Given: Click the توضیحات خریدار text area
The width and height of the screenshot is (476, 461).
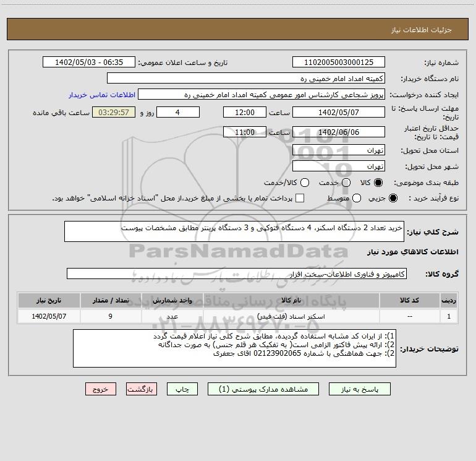Looking at the screenshot, I should click(x=234, y=348).
